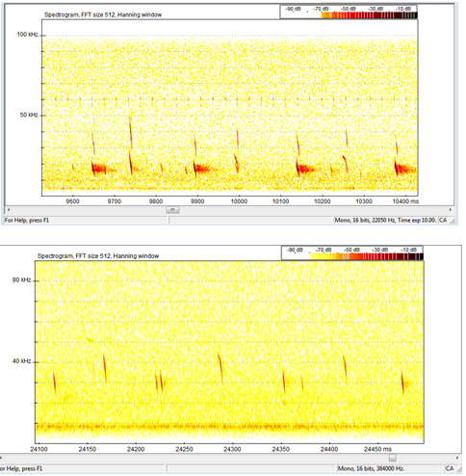Click 'Mono, 16 bits, 384000 Hz' status text

[x=371, y=468]
